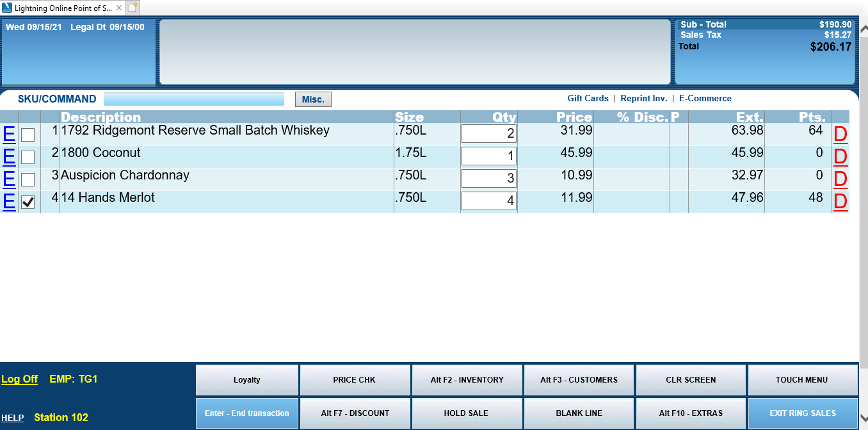This screenshot has height=430, width=868.
Task: Click the scrollbar up arrow at right edge
Action: [x=864, y=28]
